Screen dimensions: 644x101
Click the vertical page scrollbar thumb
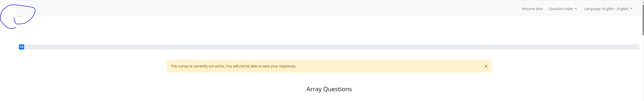[x=643, y=20]
